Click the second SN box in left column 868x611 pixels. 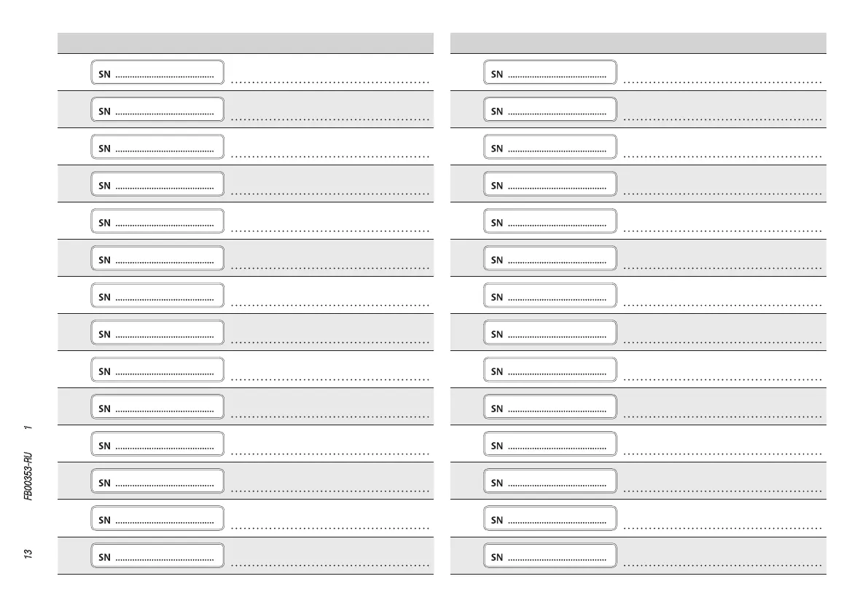point(157,110)
